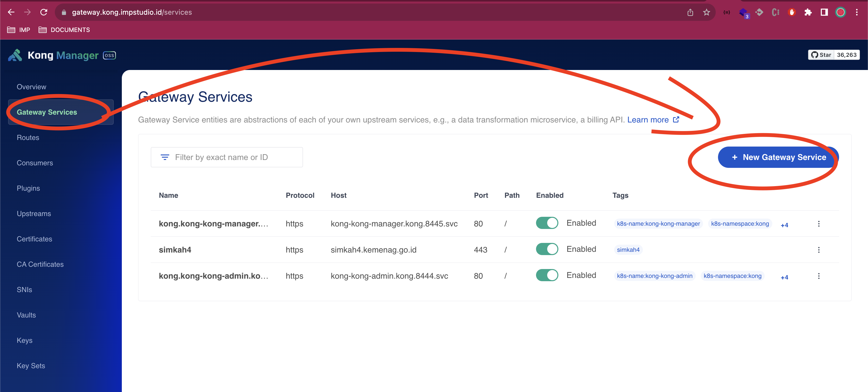Screen dimensions: 868x392
Task: Go back with browser back arrow
Action: click(11, 12)
